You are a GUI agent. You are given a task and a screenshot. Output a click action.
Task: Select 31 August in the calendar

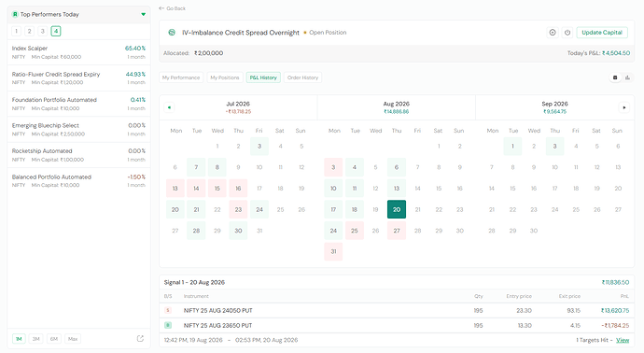pyautogui.click(x=333, y=251)
